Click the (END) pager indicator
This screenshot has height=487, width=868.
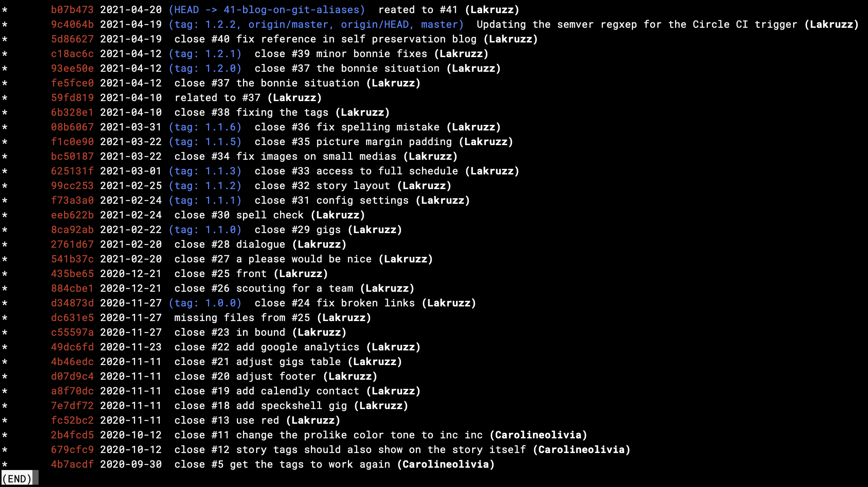(17, 479)
